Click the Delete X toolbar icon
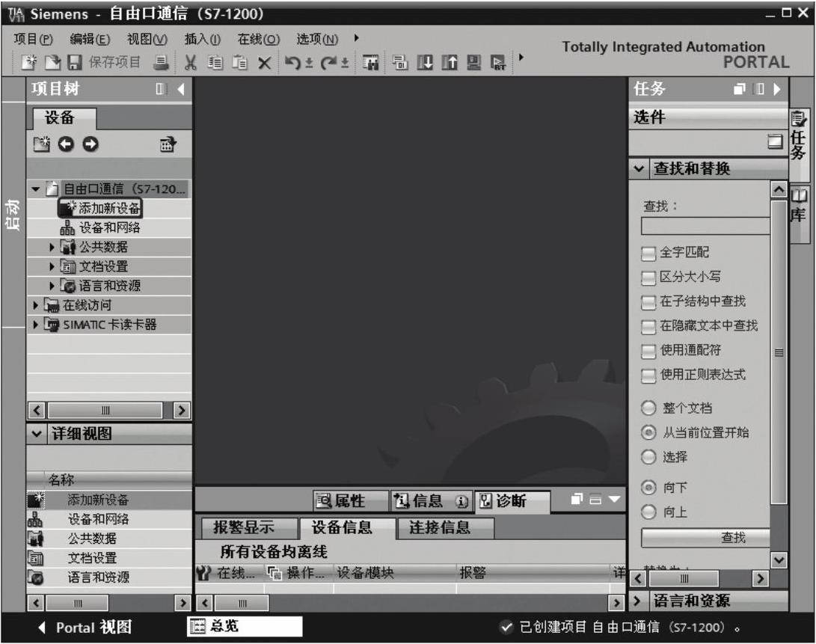The height and width of the screenshot is (644, 816). [x=264, y=63]
